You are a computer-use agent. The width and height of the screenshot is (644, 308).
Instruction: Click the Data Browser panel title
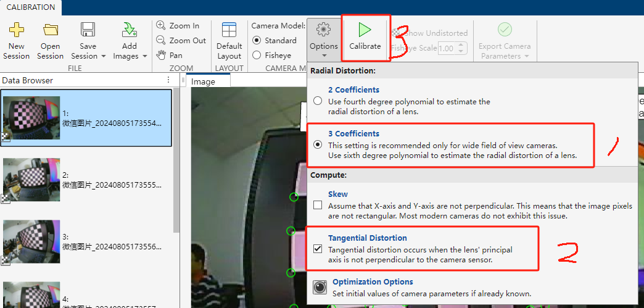point(27,80)
